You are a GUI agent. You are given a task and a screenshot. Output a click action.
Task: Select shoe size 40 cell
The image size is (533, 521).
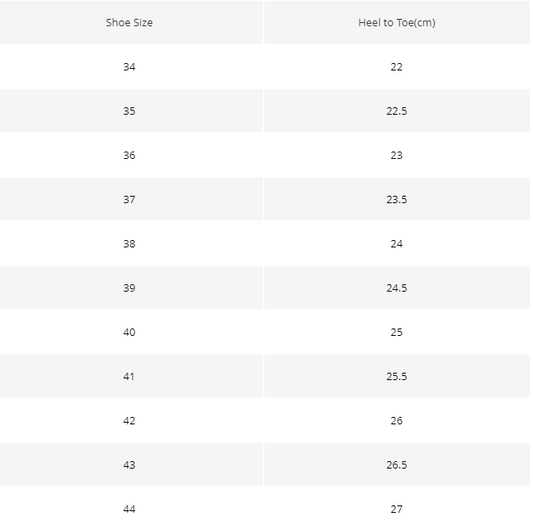pyautogui.click(x=129, y=332)
